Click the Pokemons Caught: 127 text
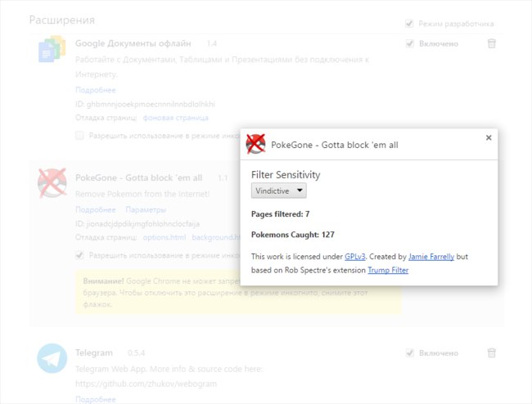The height and width of the screenshot is (404, 532). [x=292, y=235]
